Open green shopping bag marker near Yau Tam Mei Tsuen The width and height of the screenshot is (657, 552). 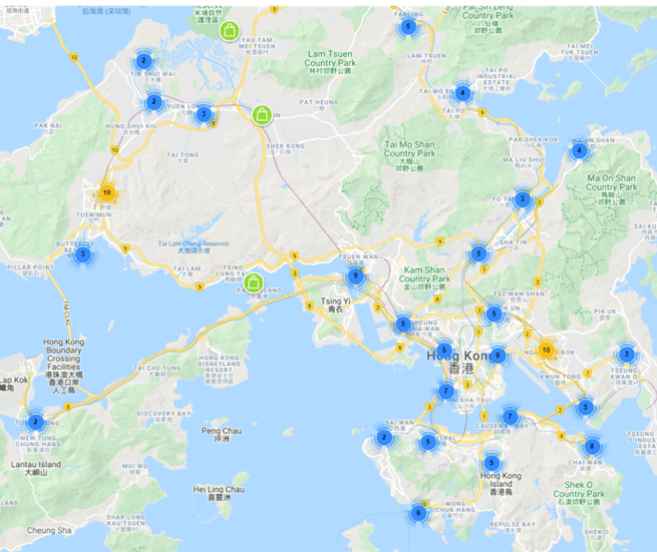click(x=229, y=31)
